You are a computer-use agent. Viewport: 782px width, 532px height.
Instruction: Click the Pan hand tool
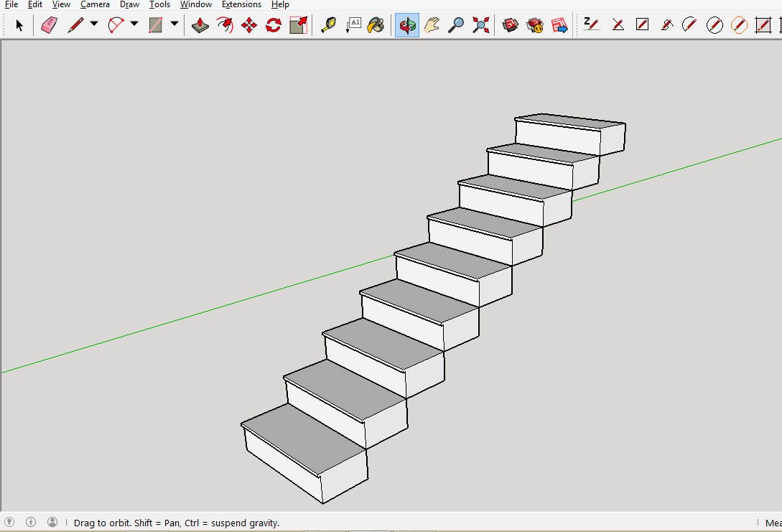point(432,25)
